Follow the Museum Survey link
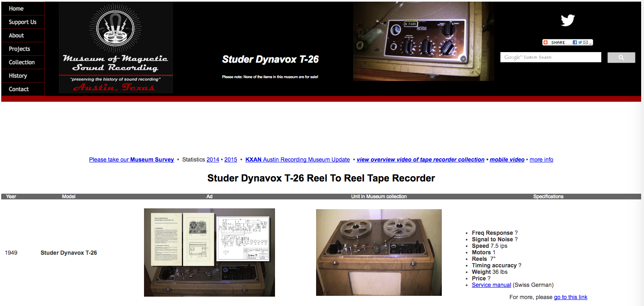Screen dimensions: 644x306 pos(131,160)
